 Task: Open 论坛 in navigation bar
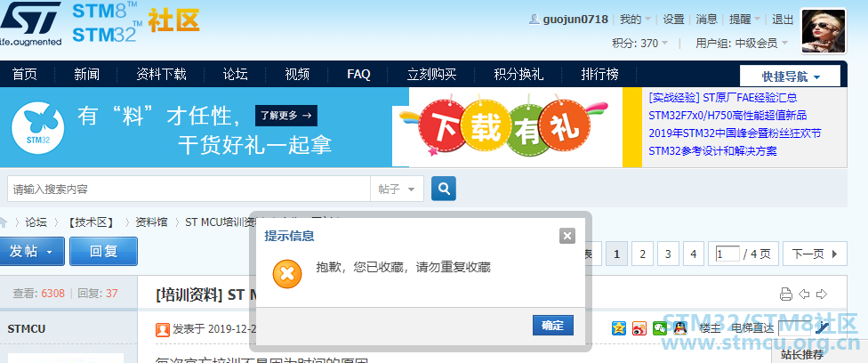[236, 74]
